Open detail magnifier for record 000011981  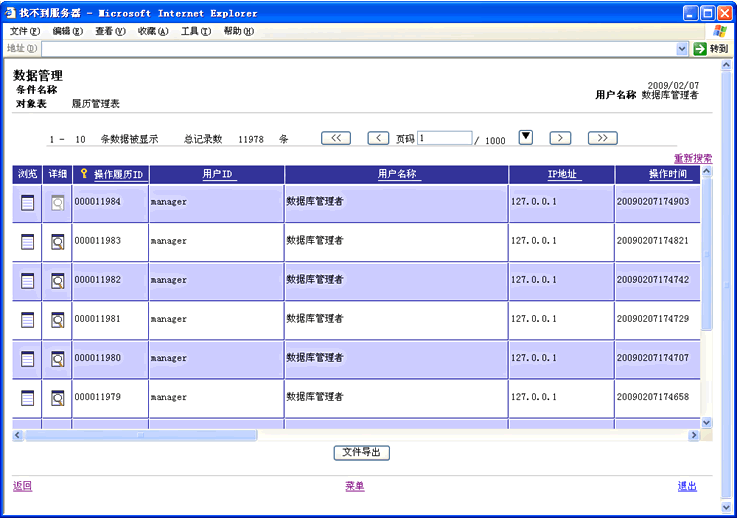pos(57,320)
